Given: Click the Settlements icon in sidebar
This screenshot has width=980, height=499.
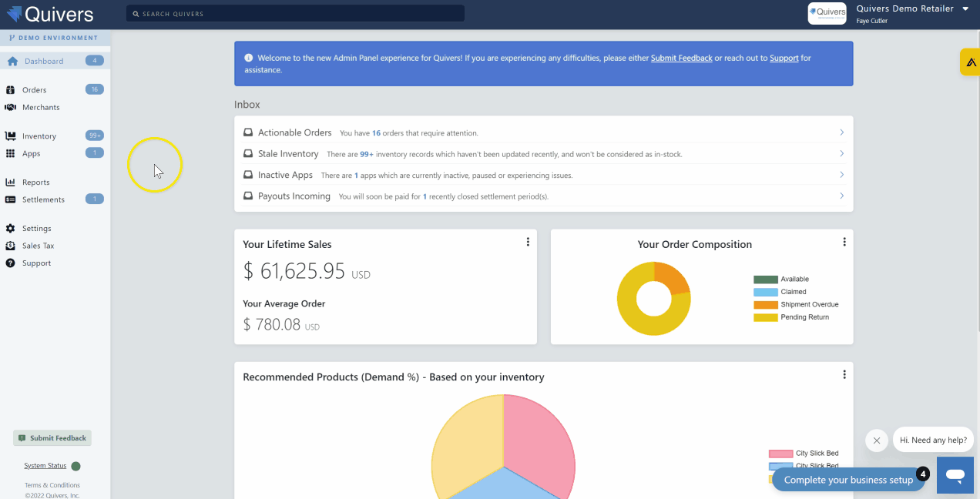Looking at the screenshot, I should (x=11, y=199).
